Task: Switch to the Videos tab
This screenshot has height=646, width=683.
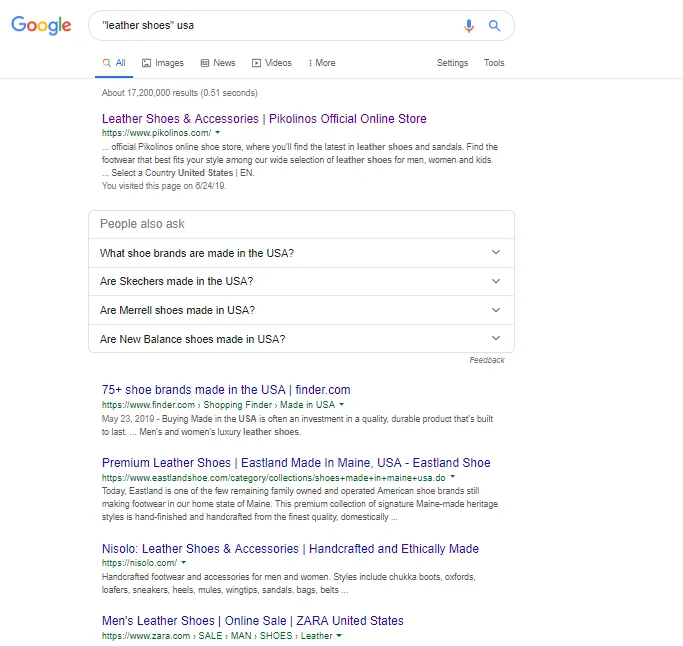Action: 272,63
